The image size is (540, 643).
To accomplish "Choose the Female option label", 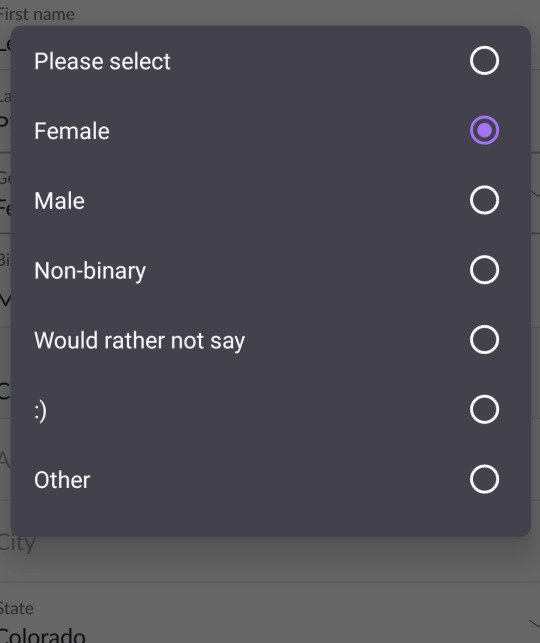I will (72, 131).
